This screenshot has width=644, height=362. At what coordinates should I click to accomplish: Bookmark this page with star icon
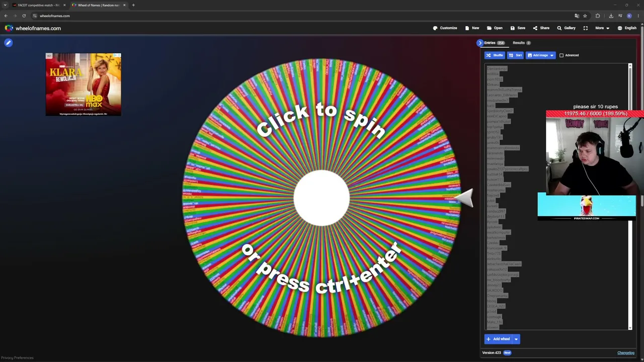[585, 16]
